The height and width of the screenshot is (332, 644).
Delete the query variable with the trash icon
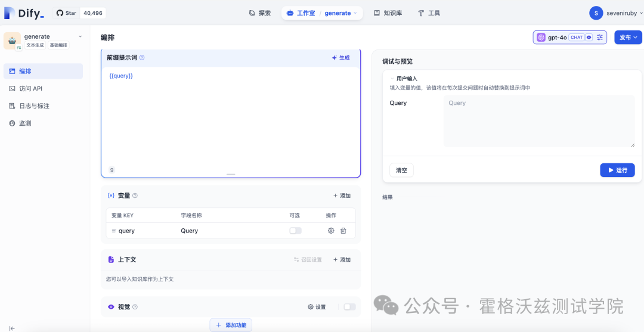point(343,231)
